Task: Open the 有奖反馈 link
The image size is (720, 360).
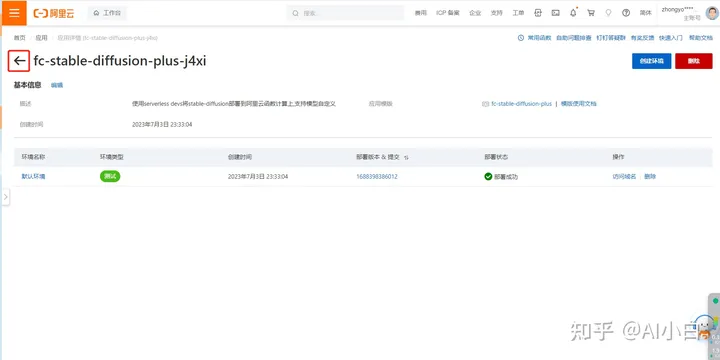Action: coord(642,38)
